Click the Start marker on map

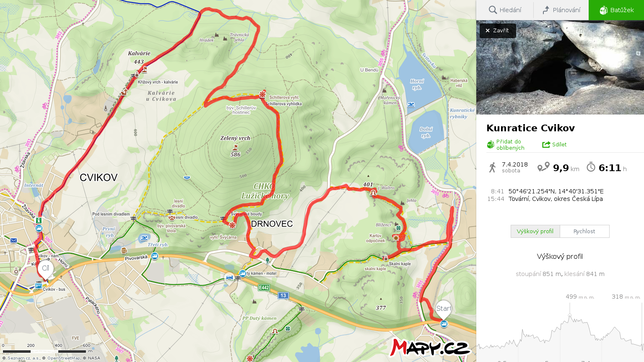tap(444, 310)
